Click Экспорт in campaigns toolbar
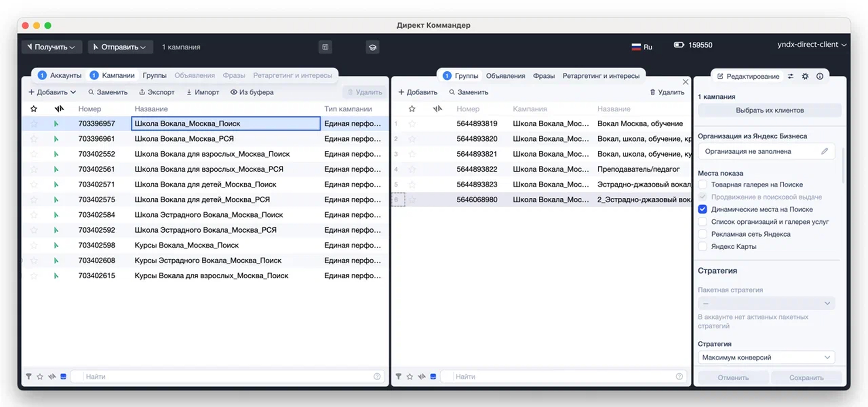The height and width of the screenshot is (407, 868). [157, 92]
